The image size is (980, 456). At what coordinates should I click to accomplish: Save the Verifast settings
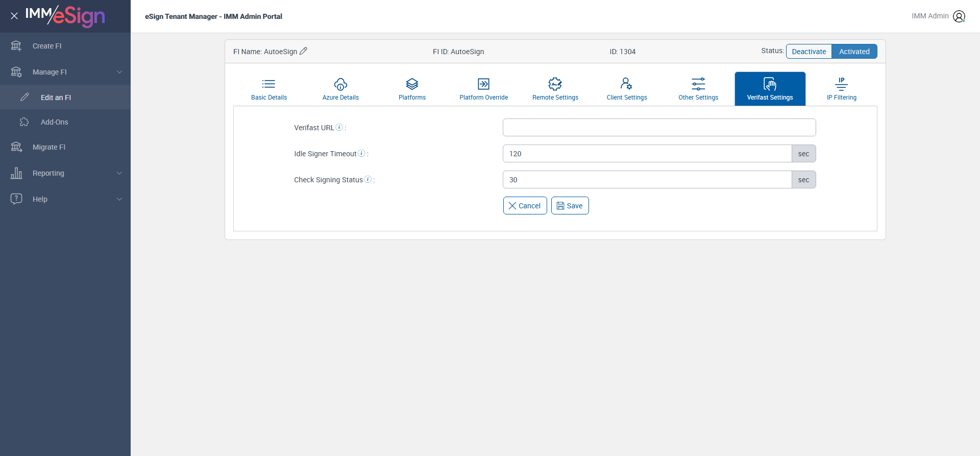pos(570,206)
